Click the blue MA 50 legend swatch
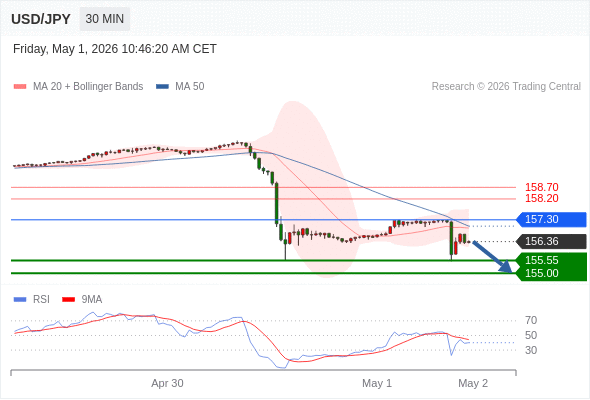 (162, 87)
